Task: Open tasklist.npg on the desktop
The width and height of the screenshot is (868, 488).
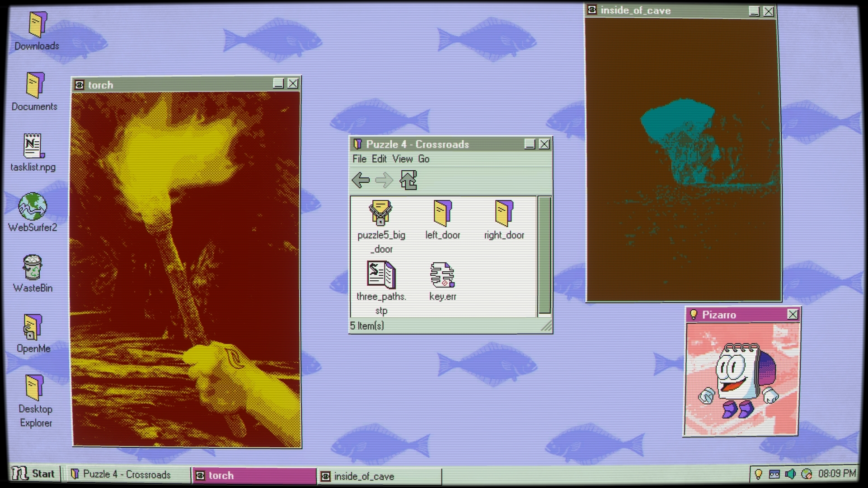Action: coord(33,147)
